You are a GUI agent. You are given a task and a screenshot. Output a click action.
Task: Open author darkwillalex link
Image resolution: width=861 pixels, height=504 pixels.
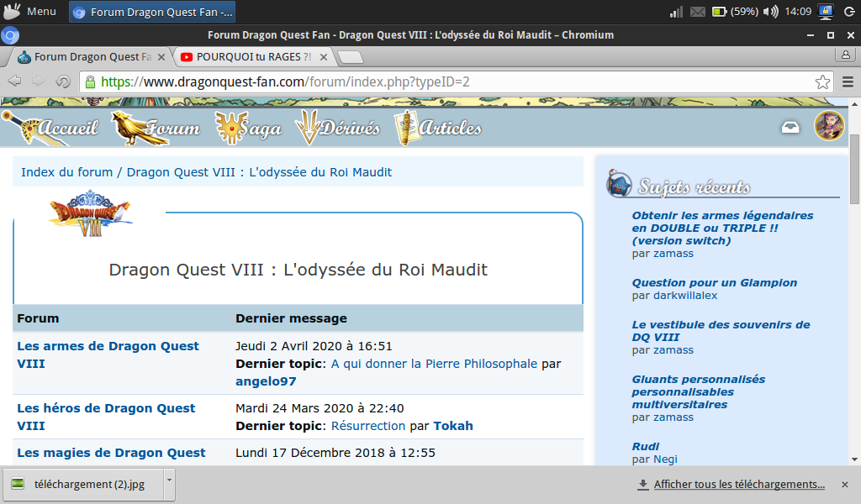[685, 296]
